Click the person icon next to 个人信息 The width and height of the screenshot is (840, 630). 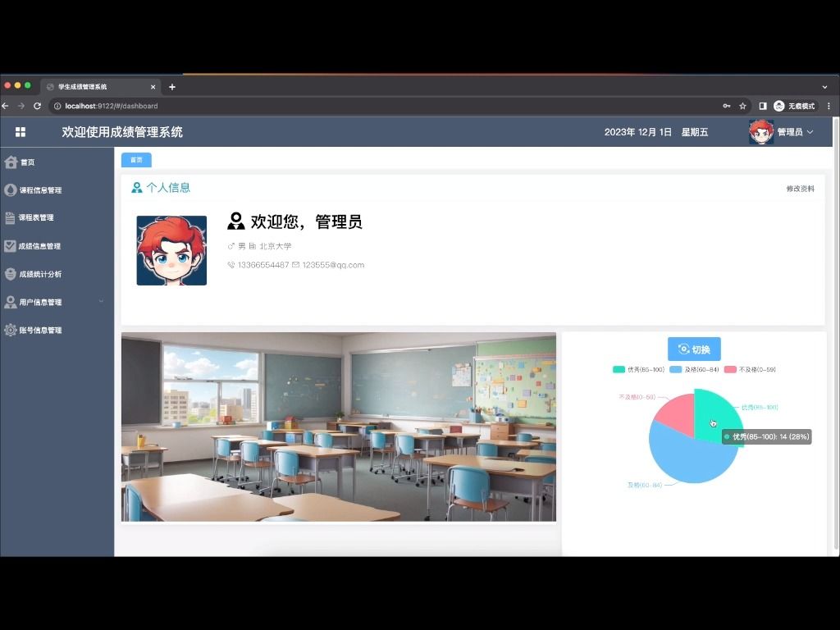coord(136,187)
